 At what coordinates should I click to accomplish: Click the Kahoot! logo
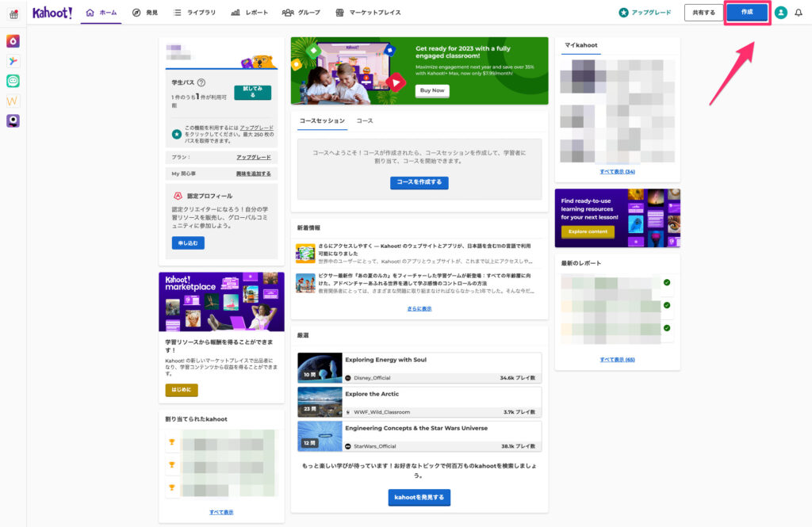pyautogui.click(x=52, y=13)
